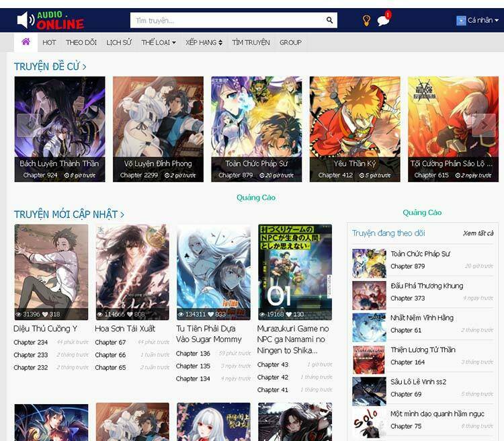504x441 pixels.
Task: Open the Lịch Sử menu item
Action: point(119,42)
